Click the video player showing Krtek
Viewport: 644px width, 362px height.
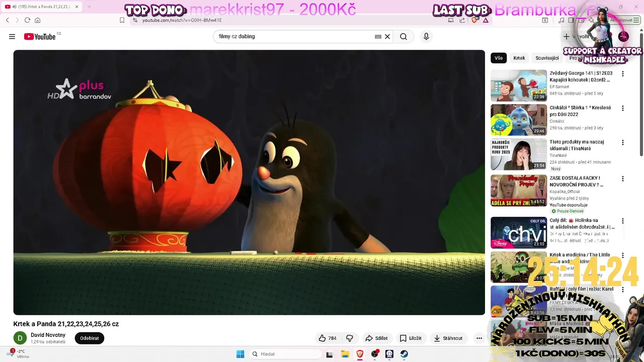coord(249,183)
